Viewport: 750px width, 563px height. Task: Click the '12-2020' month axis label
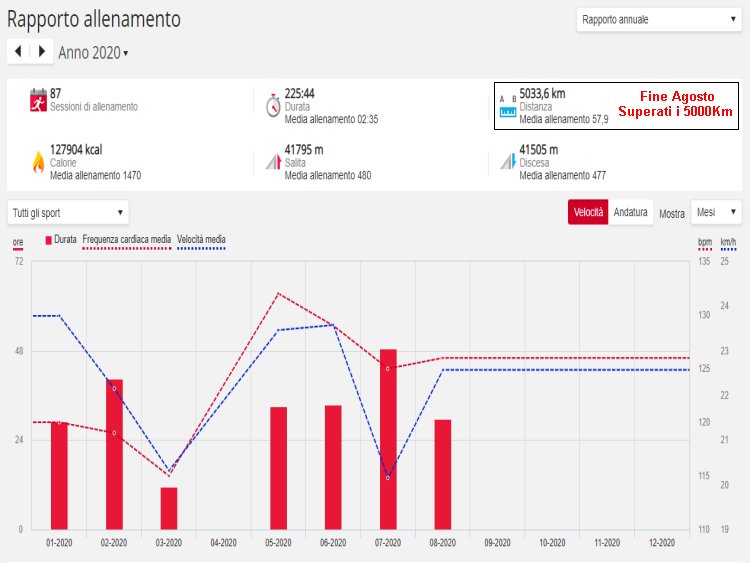[662, 543]
